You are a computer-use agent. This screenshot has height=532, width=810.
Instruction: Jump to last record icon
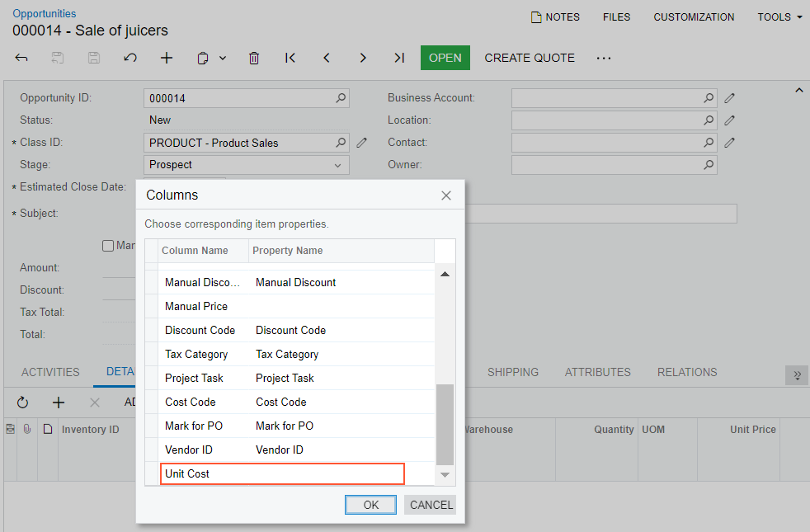tap(399, 58)
